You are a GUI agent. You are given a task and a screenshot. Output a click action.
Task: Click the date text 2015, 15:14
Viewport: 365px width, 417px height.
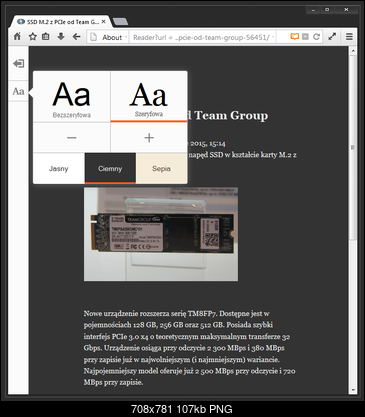point(208,144)
